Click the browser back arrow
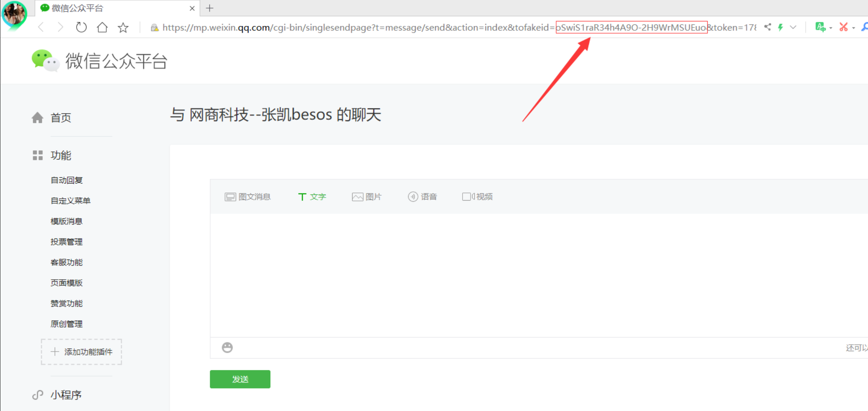The height and width of the screenshot is (411, 868). pyautogui.click(x=41, y=27)
